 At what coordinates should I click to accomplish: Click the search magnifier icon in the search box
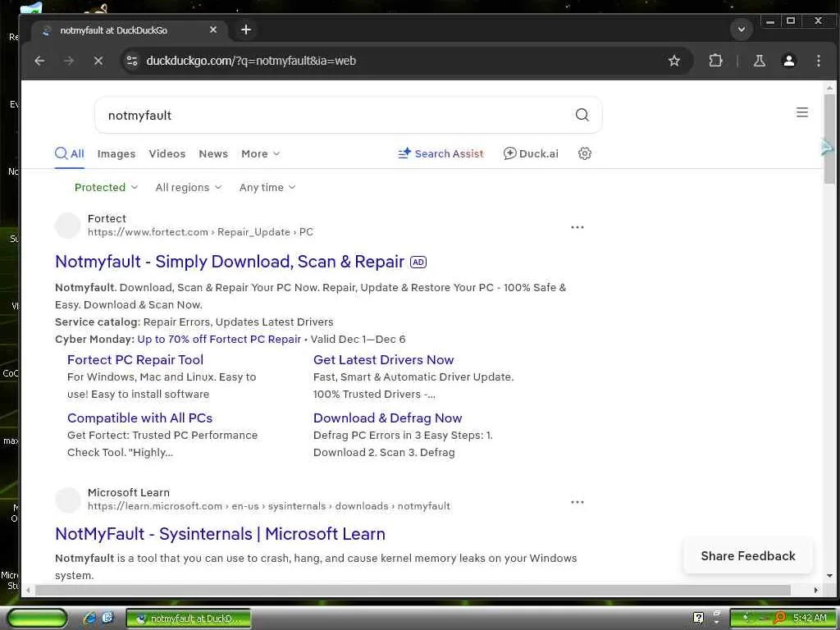[x=582, y=115]
